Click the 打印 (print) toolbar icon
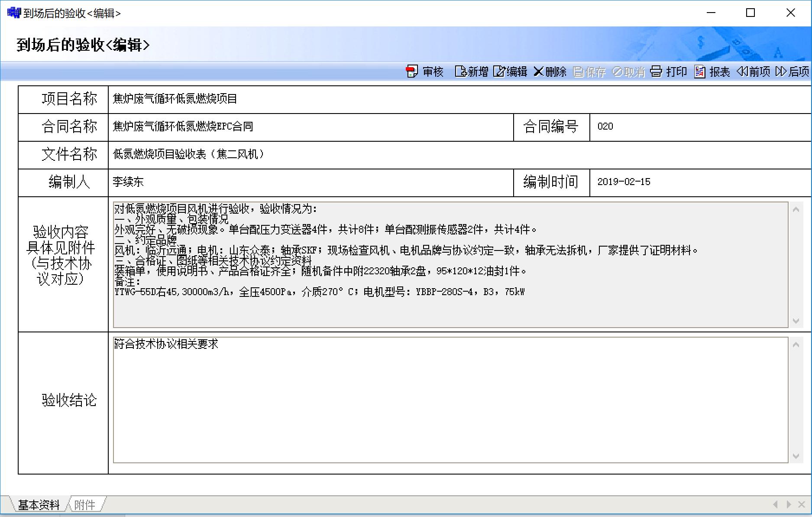The image size is (812, 517). [x=657, y=72]
